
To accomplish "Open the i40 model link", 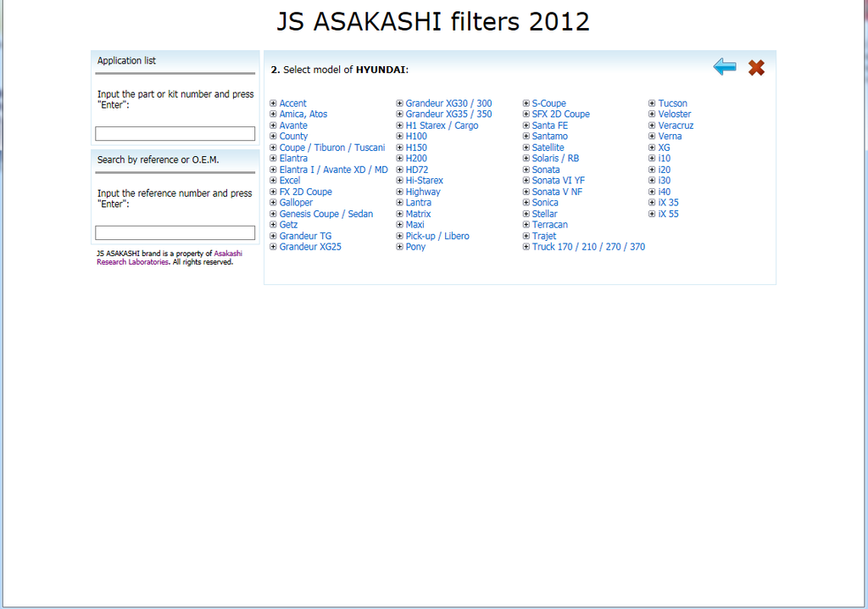I will [x=665, y=192].
